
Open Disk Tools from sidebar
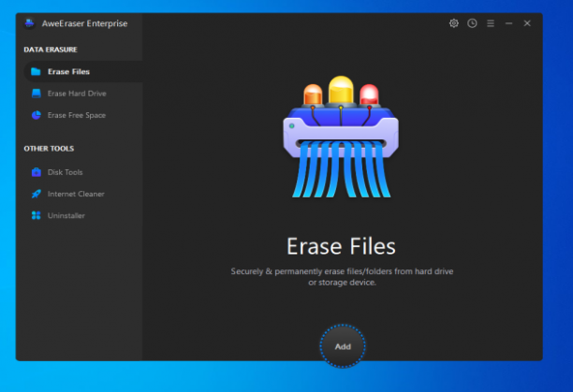(x=83, y=172)
